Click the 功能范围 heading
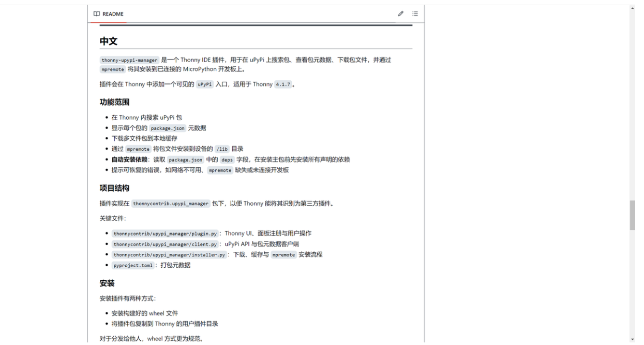Screen dimensions: 644x345 [x=114, y=102]
